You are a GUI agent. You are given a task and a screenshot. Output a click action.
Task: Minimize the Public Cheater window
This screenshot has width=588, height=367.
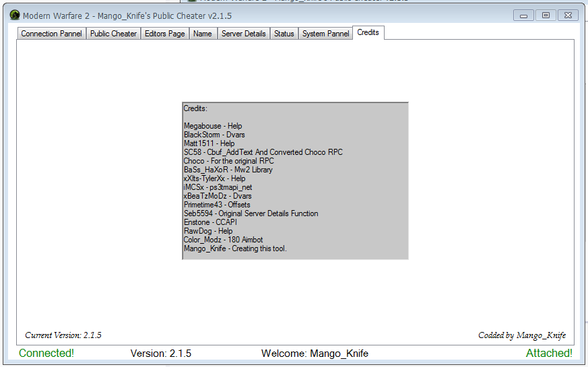523,15
